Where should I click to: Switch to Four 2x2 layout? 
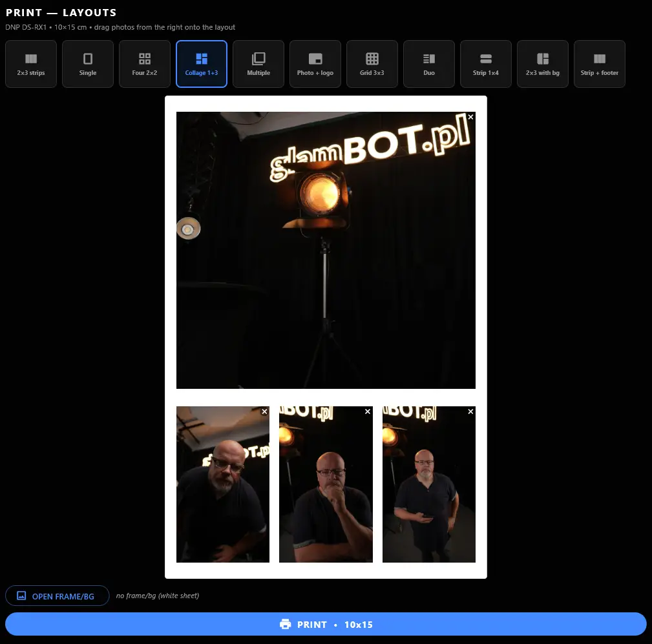[145, 63]
